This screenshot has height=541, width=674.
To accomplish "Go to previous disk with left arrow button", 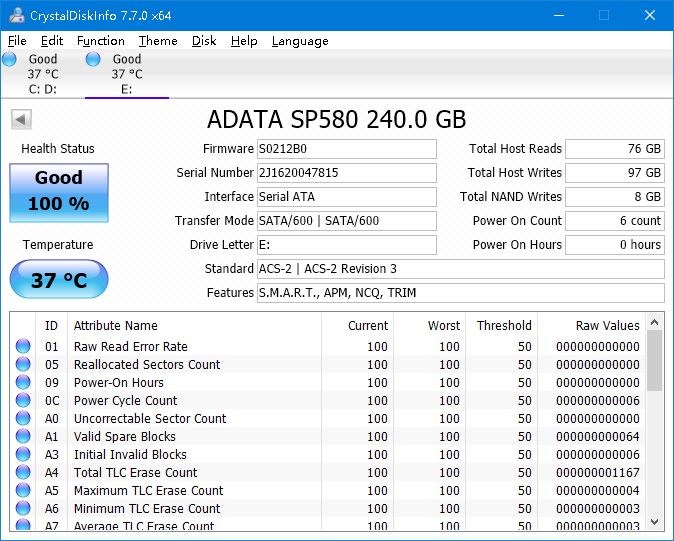I will (x=21, y=119).
